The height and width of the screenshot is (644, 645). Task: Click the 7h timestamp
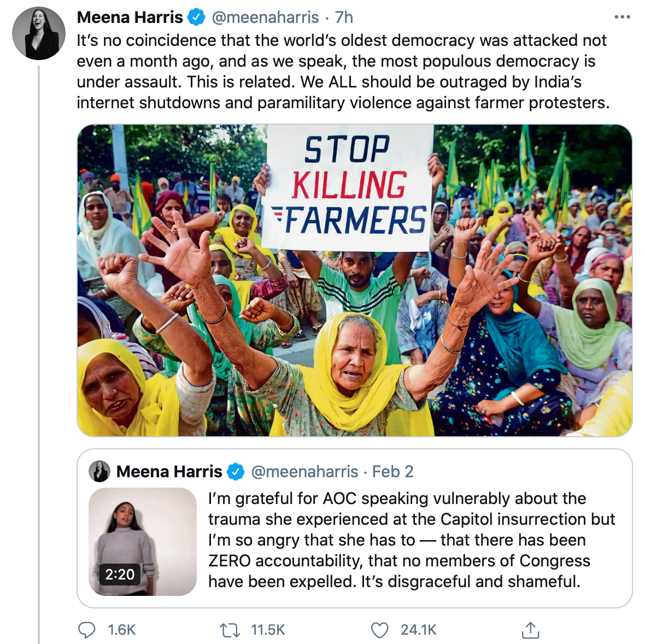344,17
